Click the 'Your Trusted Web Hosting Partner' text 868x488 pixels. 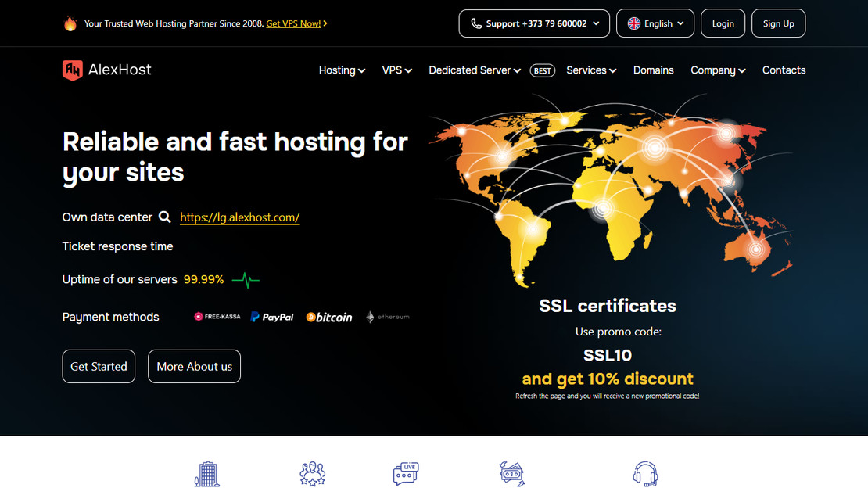(x=174, y=23)
